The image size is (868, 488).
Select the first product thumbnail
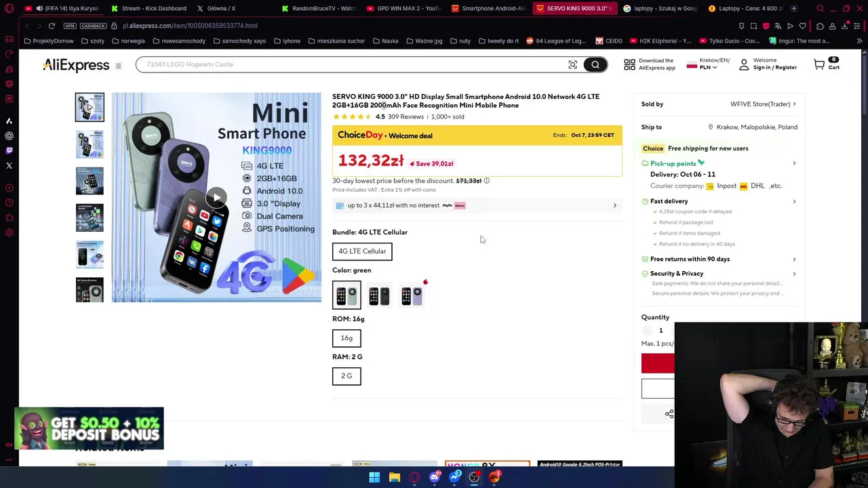click(x=90, y=107)
